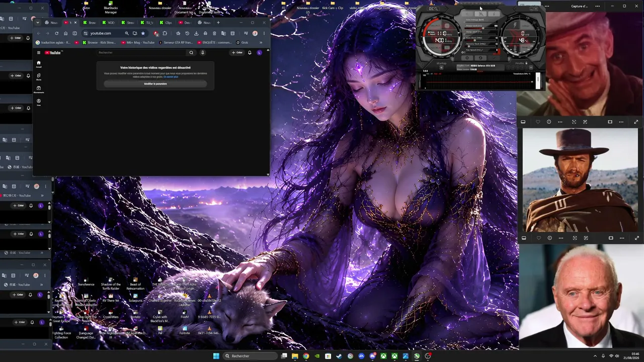Click the taskbar Rechercher search box
Image resolution: width=644 pixels, height=362 pixels.
[251, 356]
